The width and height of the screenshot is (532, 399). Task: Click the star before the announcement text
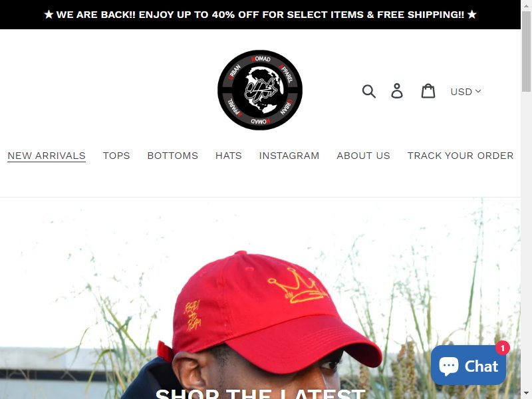click(x=49, y=15)
